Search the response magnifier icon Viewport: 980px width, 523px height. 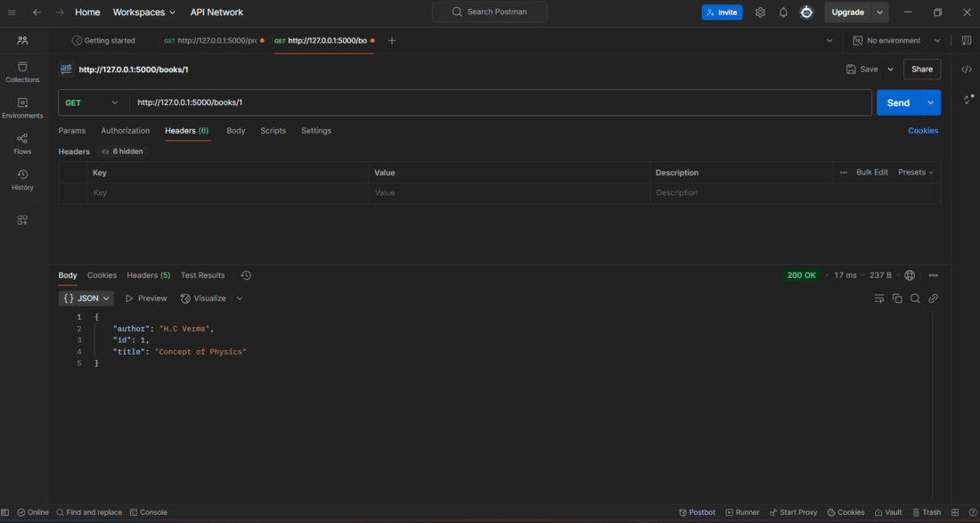click(x=915, y=298)
